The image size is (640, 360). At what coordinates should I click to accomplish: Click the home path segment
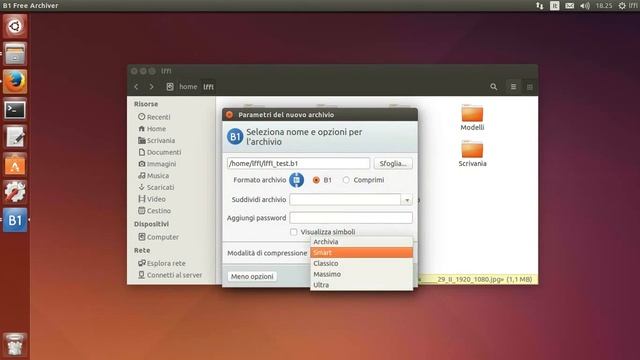pos(188,87)
